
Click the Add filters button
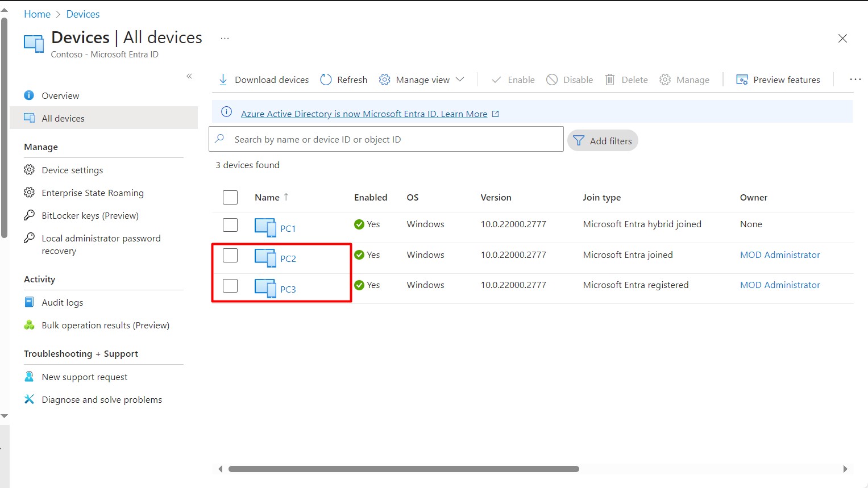point(603,140)
